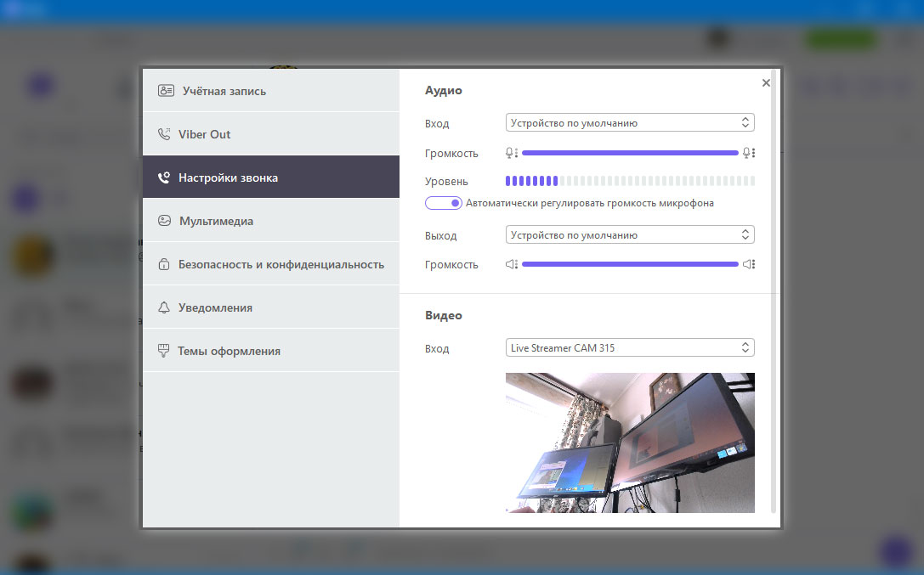Click the account card icon beside Учётная запись

tap(166, 91)
